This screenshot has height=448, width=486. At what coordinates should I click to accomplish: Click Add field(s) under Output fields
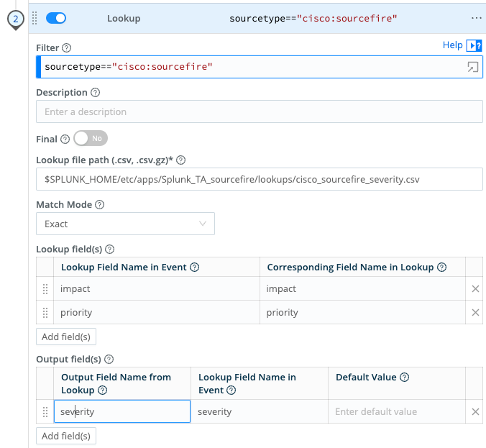[66, 436]
